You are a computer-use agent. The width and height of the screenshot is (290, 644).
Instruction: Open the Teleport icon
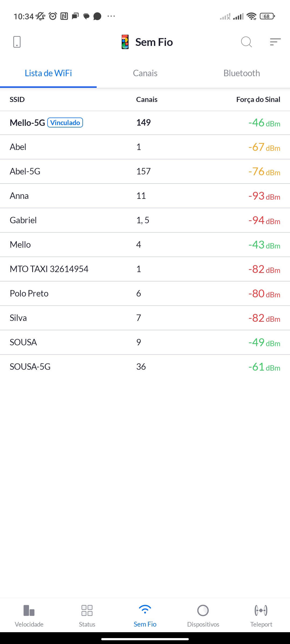click(x=261, y=610)
